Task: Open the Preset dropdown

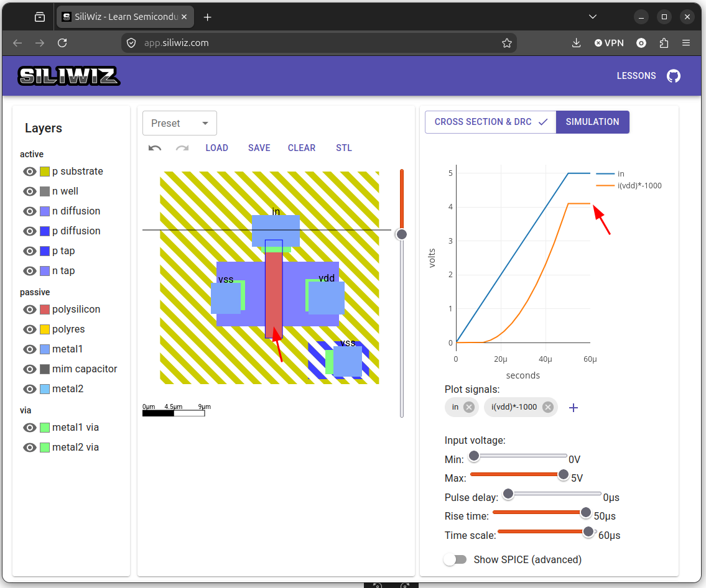Action: [x=180, y=123]
